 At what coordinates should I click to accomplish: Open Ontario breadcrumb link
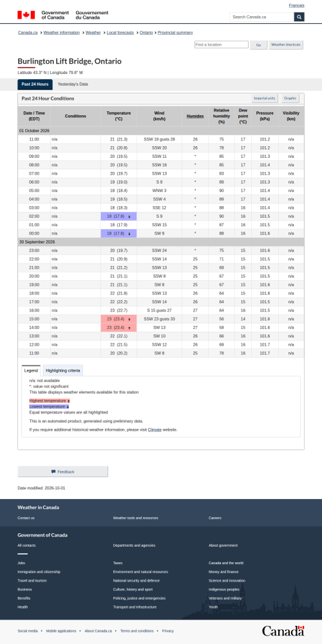click(146, 32)
